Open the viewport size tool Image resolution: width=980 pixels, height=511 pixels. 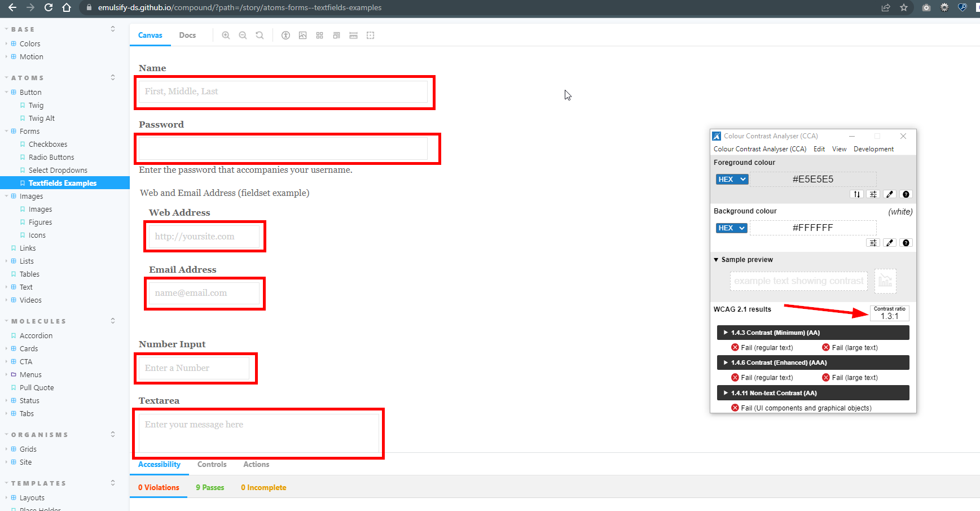[x=336, y=35]
